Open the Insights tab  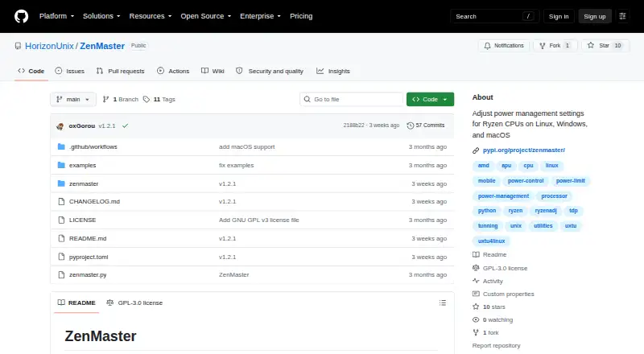click(x=333, y=71)
